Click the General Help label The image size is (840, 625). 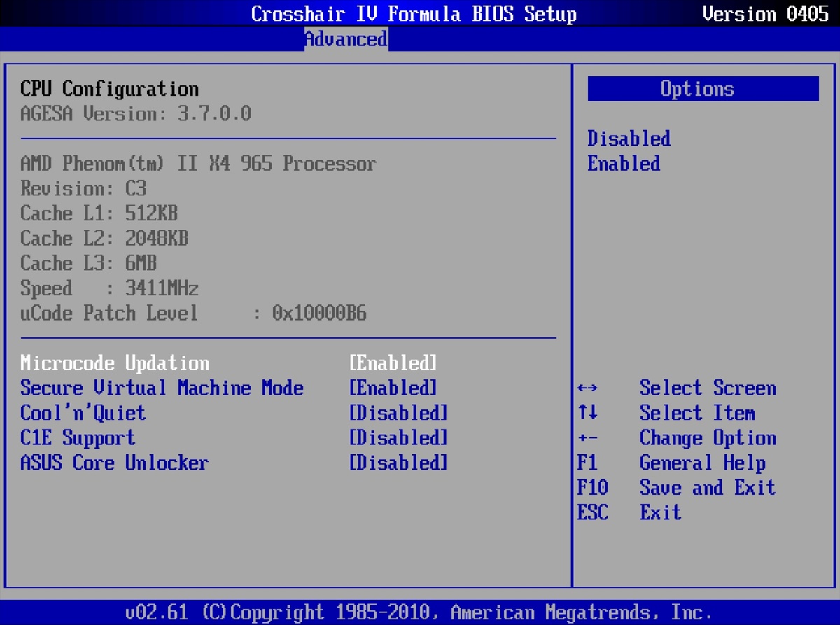[x=702, y=463]
